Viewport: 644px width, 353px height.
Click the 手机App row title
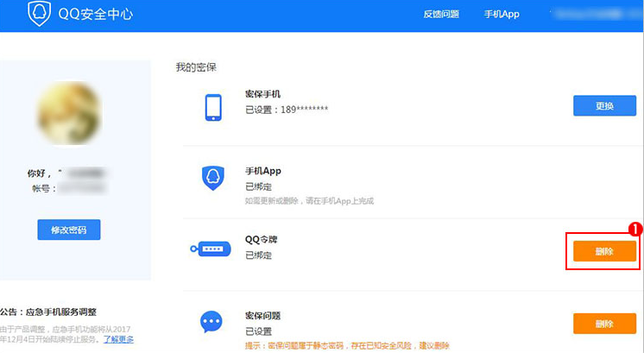[x=263, y=171]
